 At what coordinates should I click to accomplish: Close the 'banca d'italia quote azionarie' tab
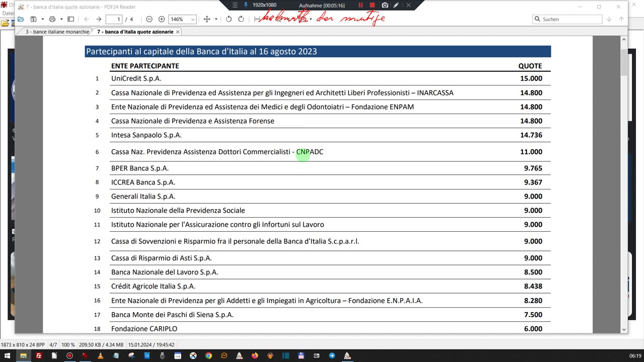tap(178, 32)
